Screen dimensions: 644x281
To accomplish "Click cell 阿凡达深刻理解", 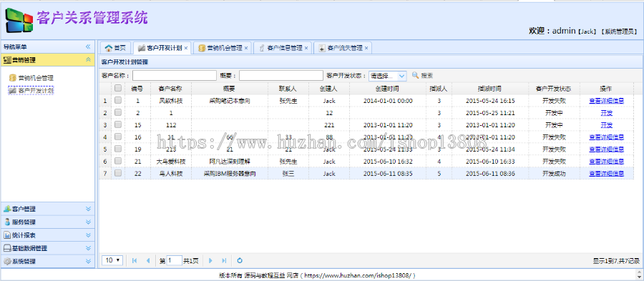I will pyautogui.click(x=230, y=161).
